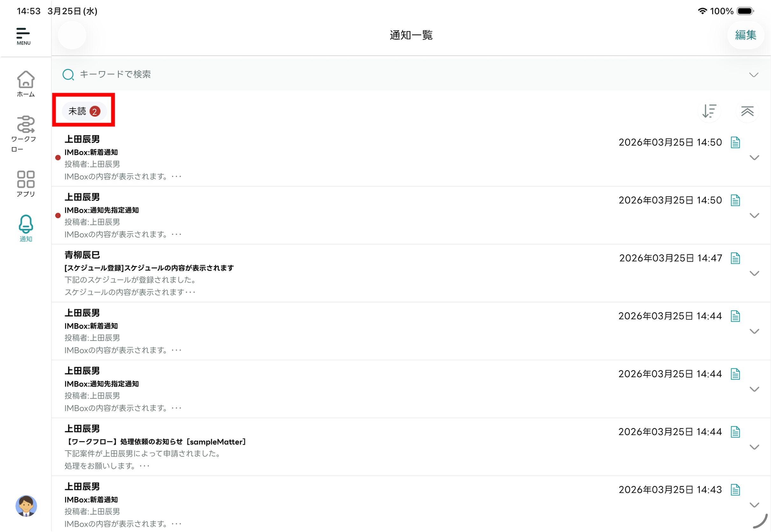Screen dimensions: 771x532
Task: Expand the first 上田辰男 notification chevron
Action: pos(754,158)
